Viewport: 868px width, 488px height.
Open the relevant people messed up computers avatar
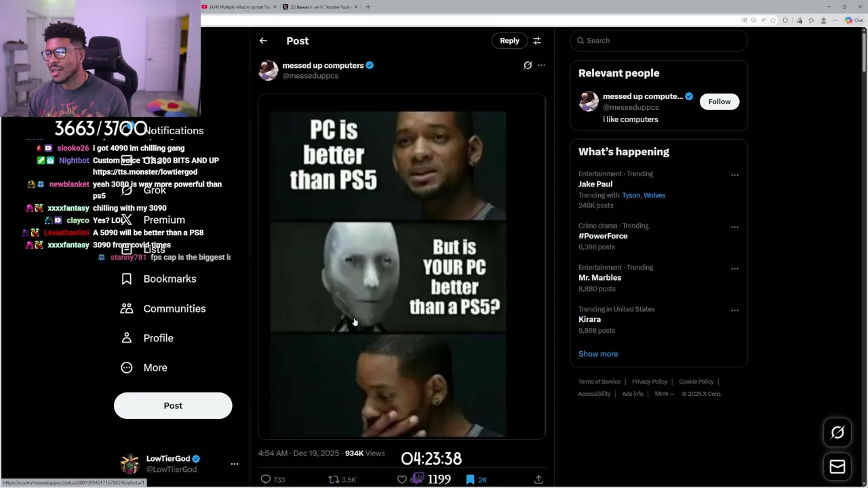point(589,102)
